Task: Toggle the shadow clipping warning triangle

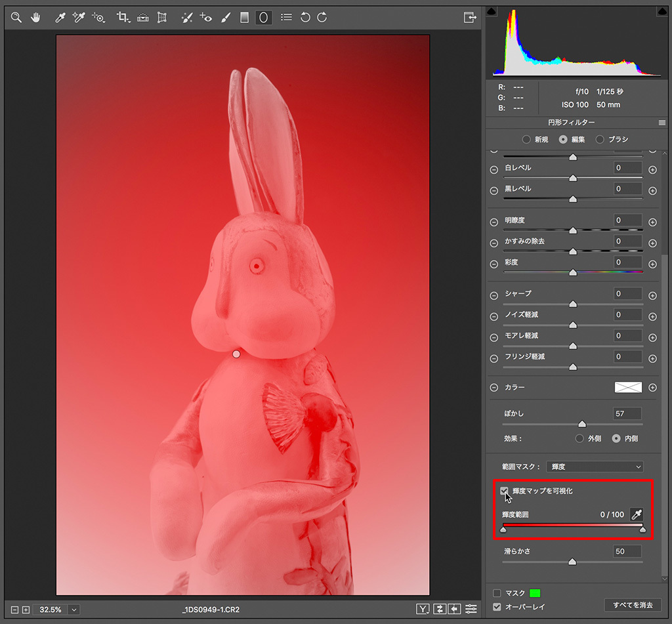Action: point(492,12)
